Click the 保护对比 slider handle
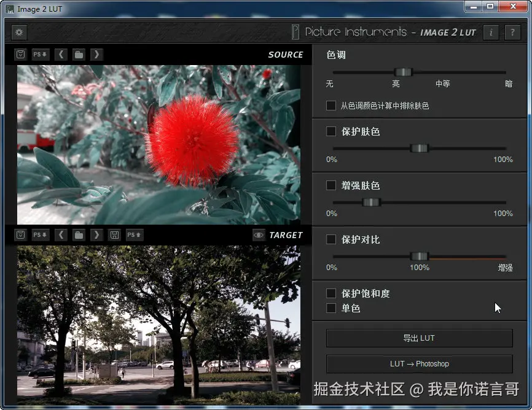The height and width of the screenshot is (410, 532). coord(420,257)
